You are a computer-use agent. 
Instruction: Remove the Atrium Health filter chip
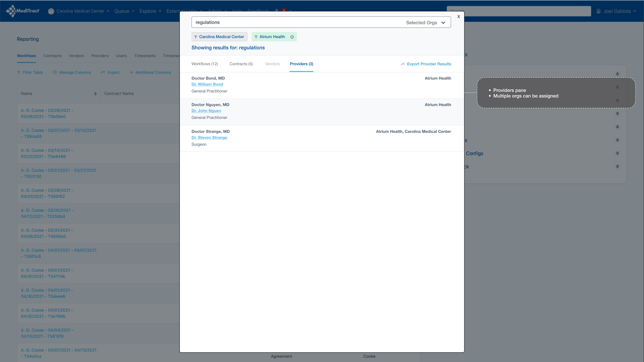point(292,37)
